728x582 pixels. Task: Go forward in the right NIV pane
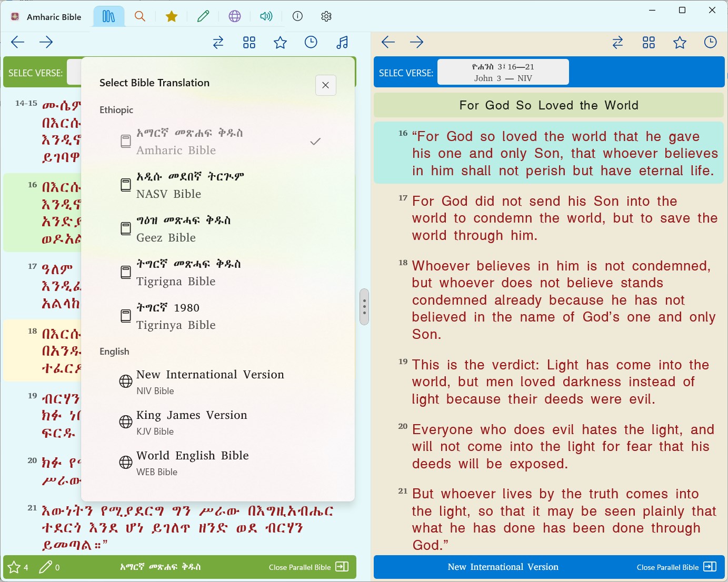tap(417, 42)
